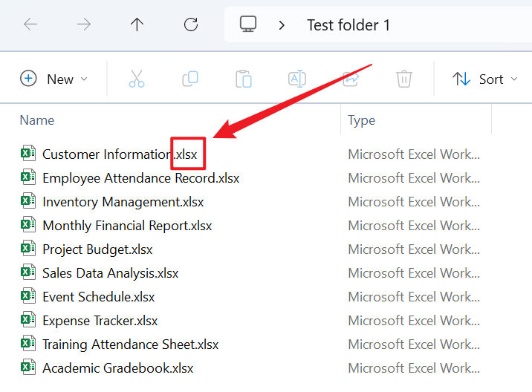The width and height of the screenshot is (532, 392).
Task: Select Academic Gradebook.xlsx in the list
Action: 117,368
